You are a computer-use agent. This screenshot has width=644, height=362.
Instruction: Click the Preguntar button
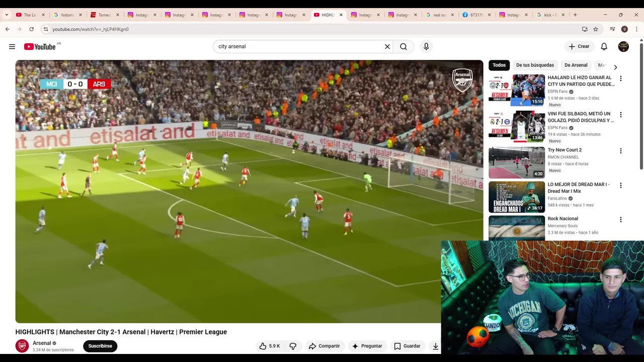(367, 346)
